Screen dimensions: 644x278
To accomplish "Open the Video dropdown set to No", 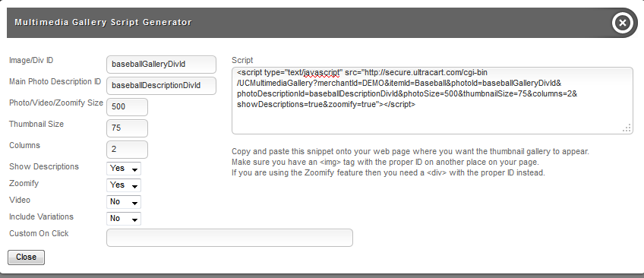I will [124, 202].
